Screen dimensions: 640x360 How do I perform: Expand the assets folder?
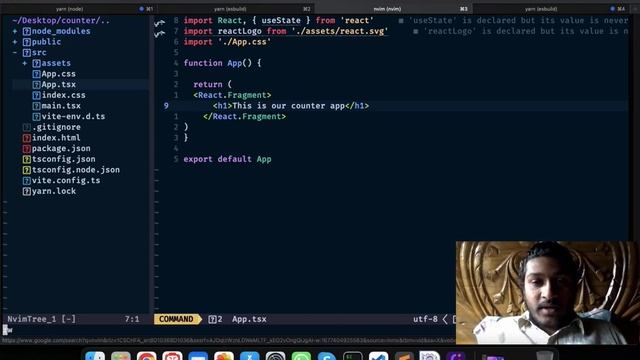(x=25, y=63)
